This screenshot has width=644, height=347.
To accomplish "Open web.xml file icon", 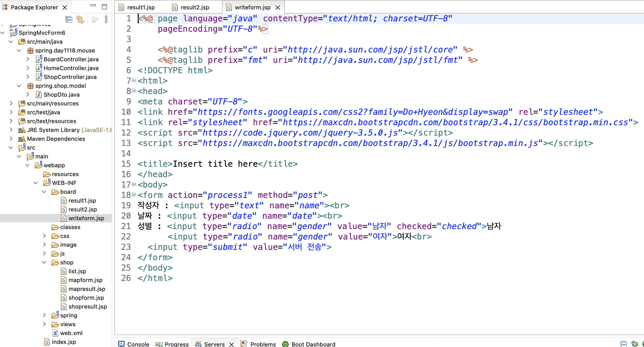I will click(55, 333).
